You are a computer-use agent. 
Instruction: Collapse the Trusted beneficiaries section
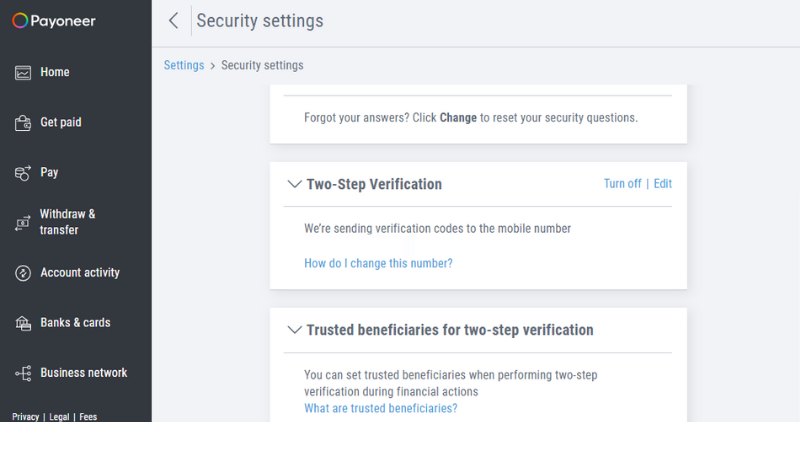pos(294,330)
